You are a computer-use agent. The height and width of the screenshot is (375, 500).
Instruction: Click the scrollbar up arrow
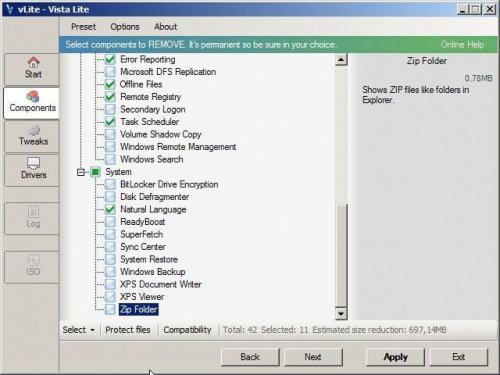(x=341, y=60)
